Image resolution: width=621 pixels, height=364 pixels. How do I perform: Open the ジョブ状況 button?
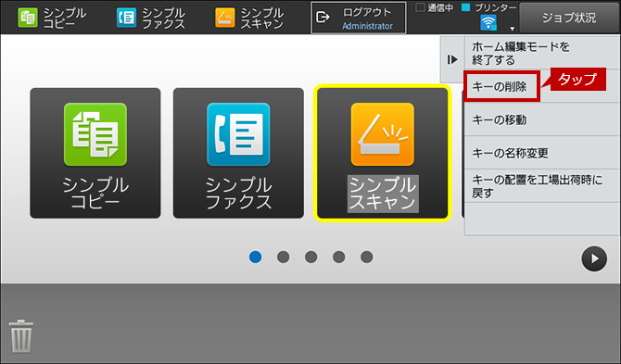[x=569, y=18]
